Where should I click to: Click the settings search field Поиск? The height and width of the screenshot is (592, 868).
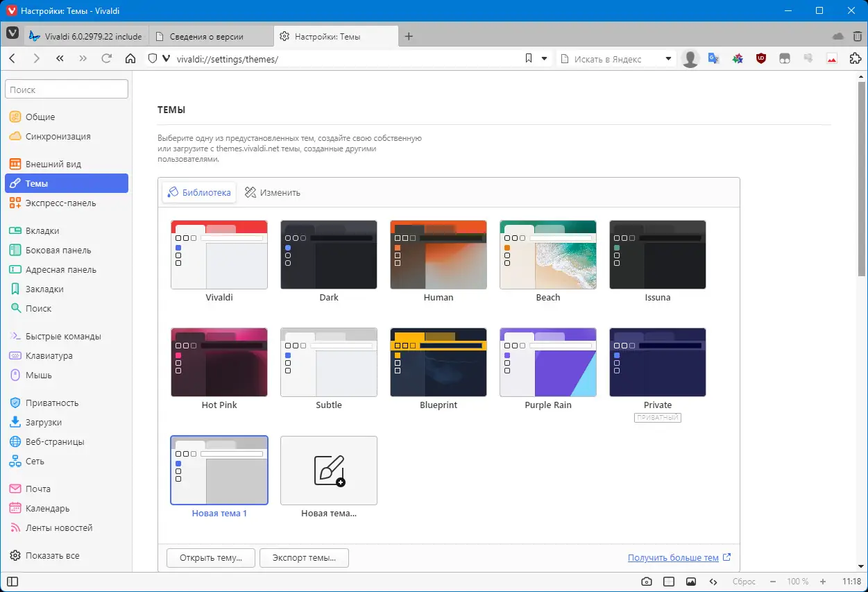pyautogui.click(x=67, y=90)
